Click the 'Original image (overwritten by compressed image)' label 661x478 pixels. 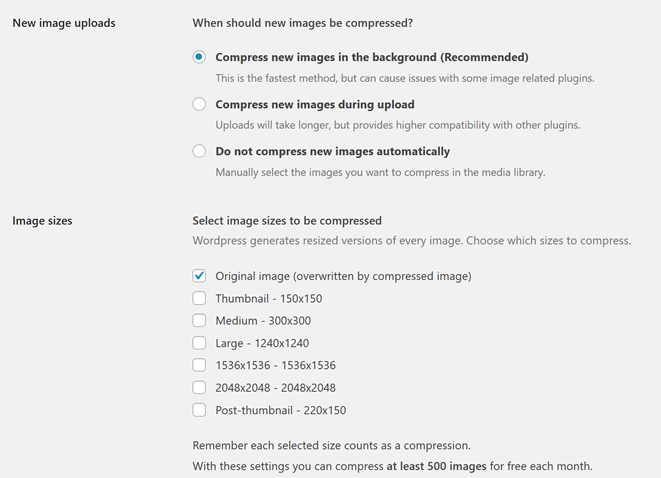[x=344, y=276]
